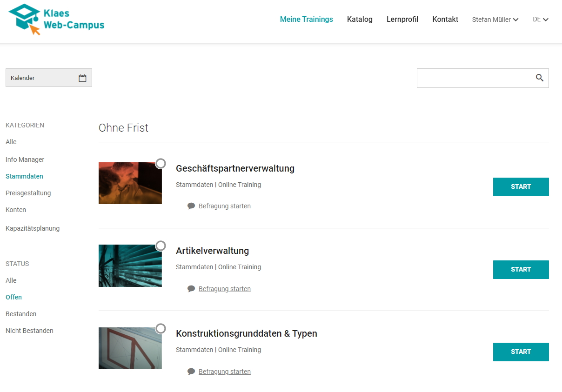The height and width of the screenshot is (392, 562).
Task: Filter by Konten category
Action: click(16, 210)
